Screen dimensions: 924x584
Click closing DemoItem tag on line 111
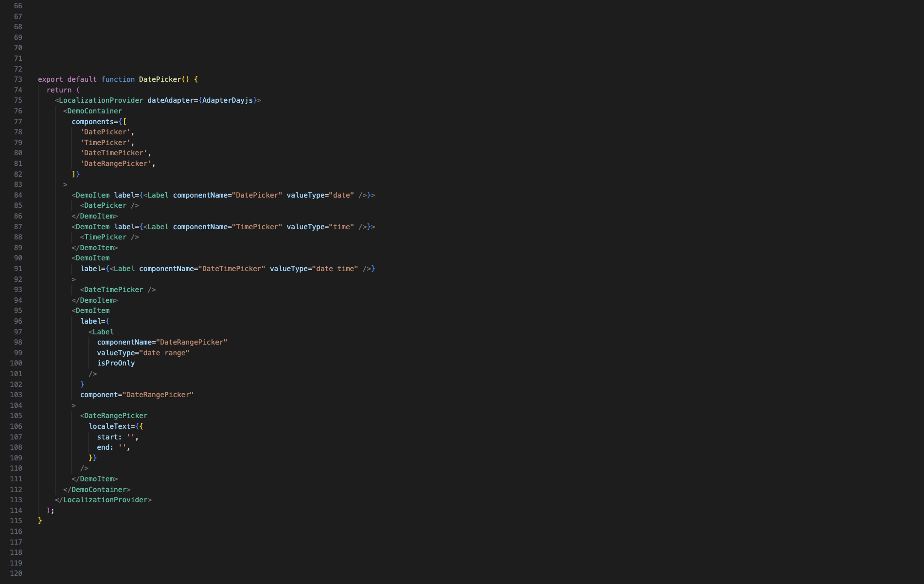coord(95,479)
